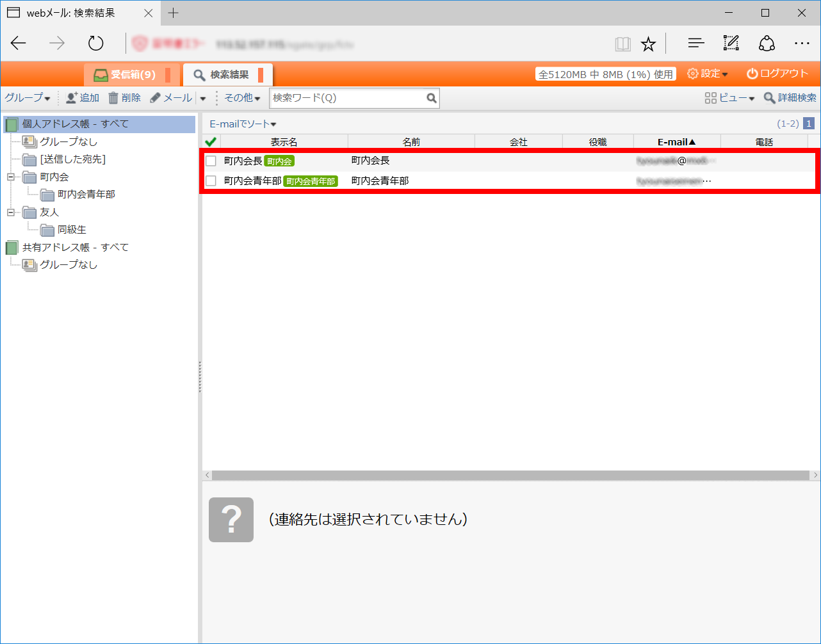Select 共有アドレス帳 - すべて in tree
Viewport: 821px width, 644px height.
pos(75,247)
